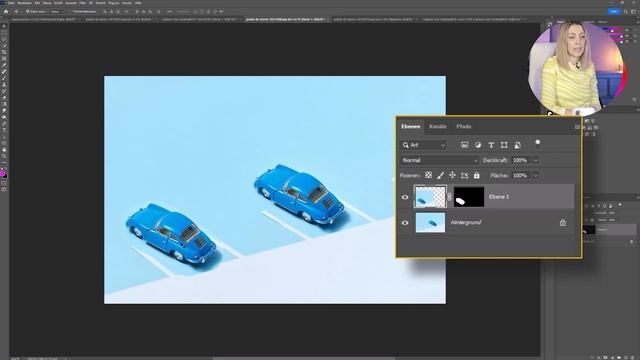The height and width of the screenshot is (360, 640).
Task: Click the Deckkraft 100% field
Action: pyautogui.click(x=520, y=160)
